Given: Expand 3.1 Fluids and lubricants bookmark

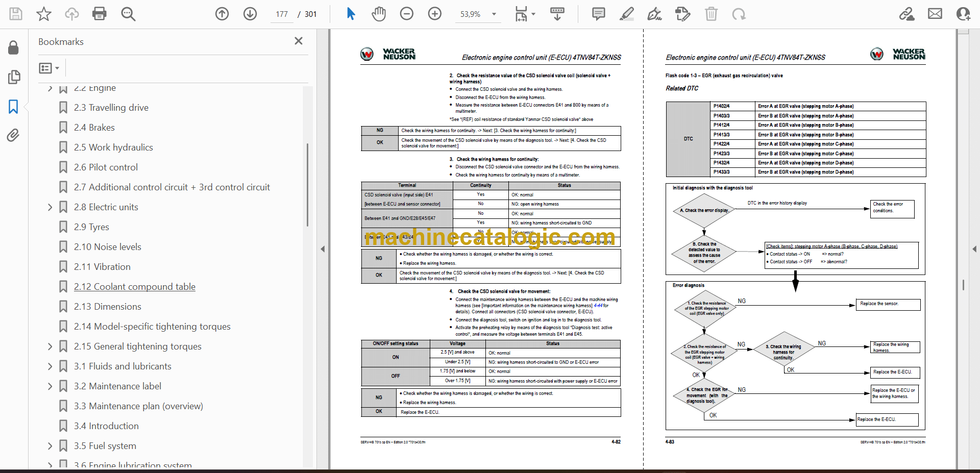Looking at the screenshot, I should (50, 366).
